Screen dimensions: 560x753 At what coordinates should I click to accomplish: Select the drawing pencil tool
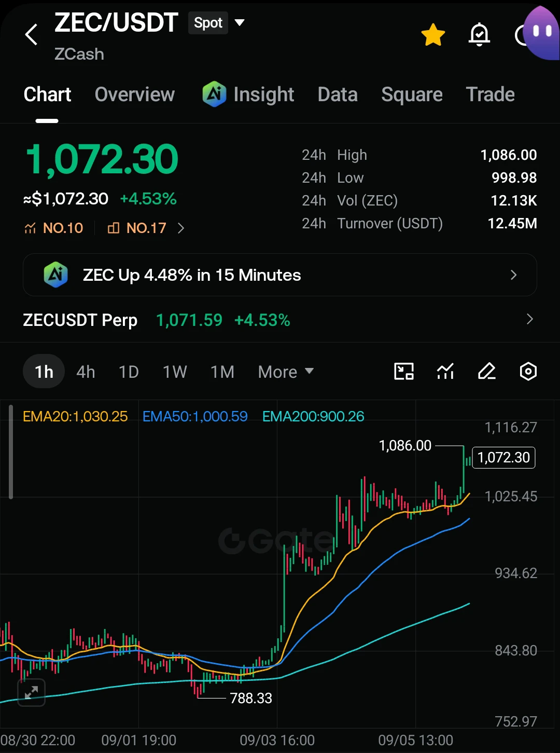click(487, 372)
